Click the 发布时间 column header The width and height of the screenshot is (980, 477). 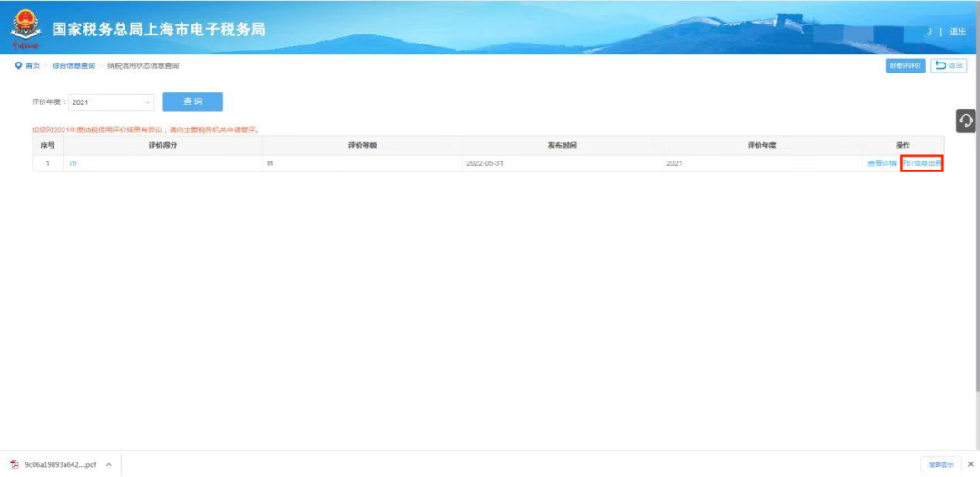(562, 145)
